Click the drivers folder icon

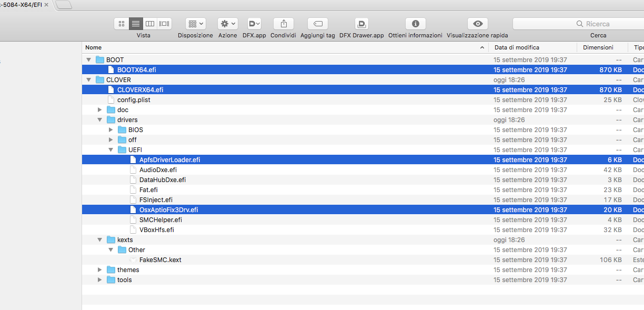pos(111,120)
